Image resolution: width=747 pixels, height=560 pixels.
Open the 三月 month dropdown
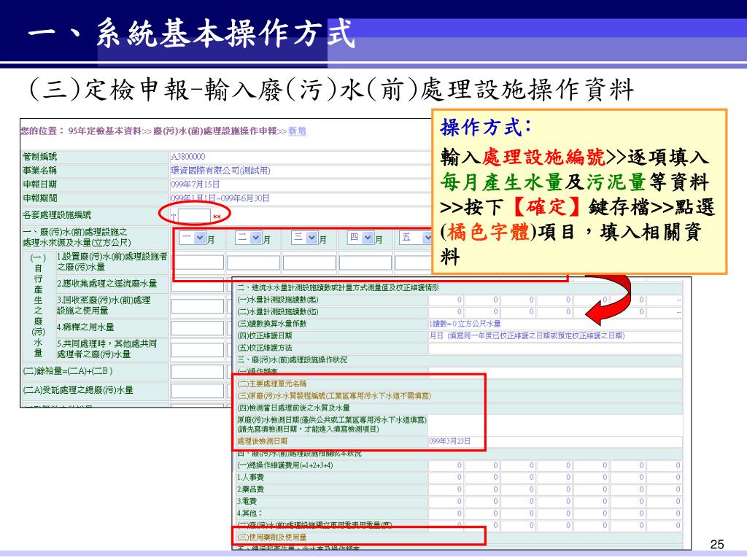pyautogui.click(x=305, y=238)
